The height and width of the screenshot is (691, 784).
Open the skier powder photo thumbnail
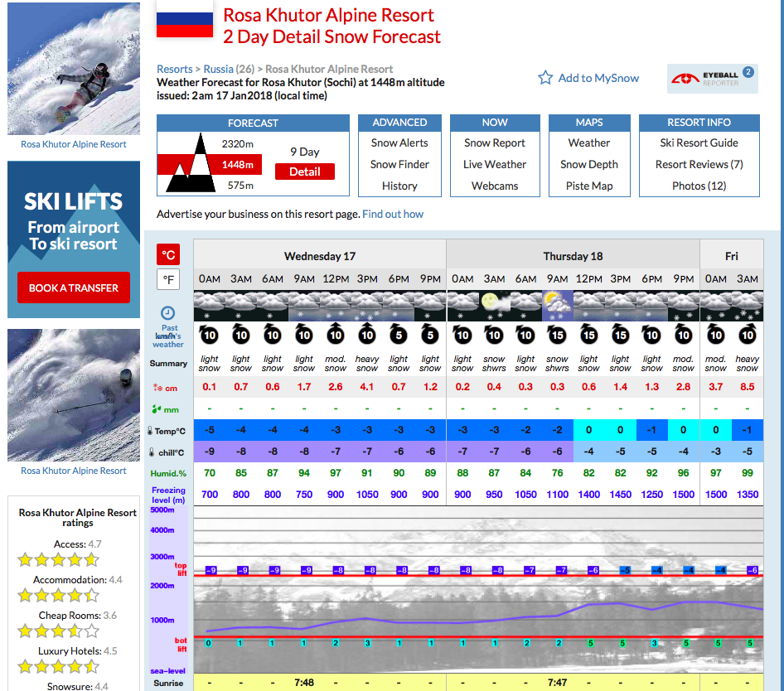[74, 395]
